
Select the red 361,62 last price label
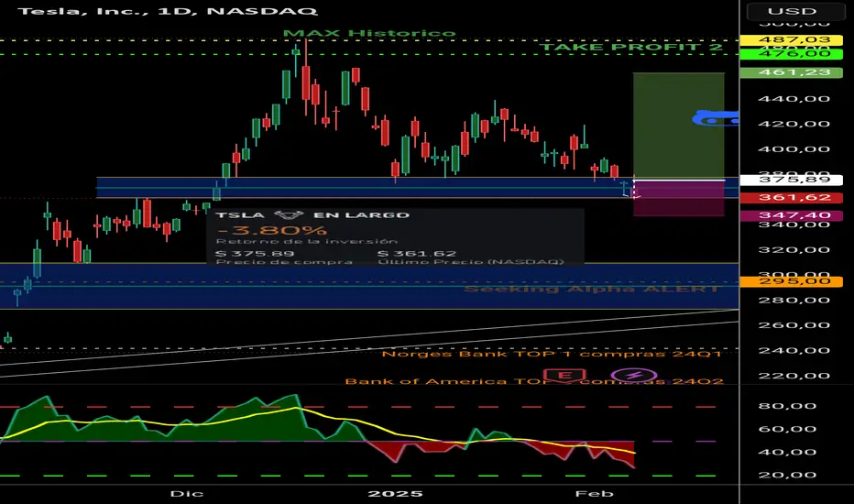792,197
